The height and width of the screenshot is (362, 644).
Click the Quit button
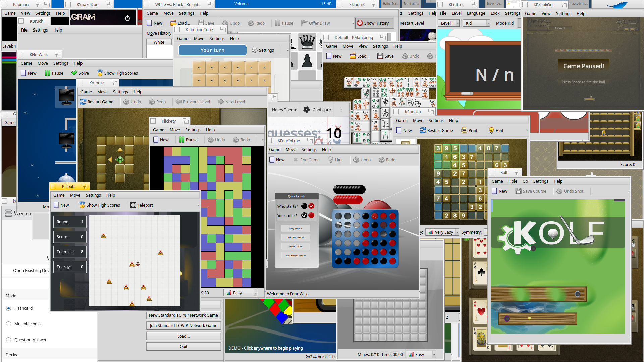pos(183,346)
